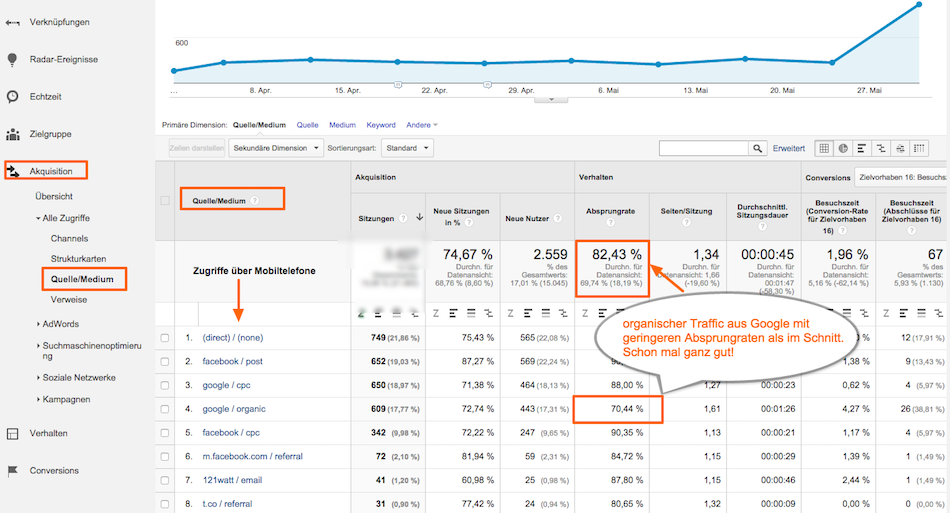Open the Sekundäre Dimension dropdown
The height and width of the screenshot is (513, 950).
click(x=276, y=148)
